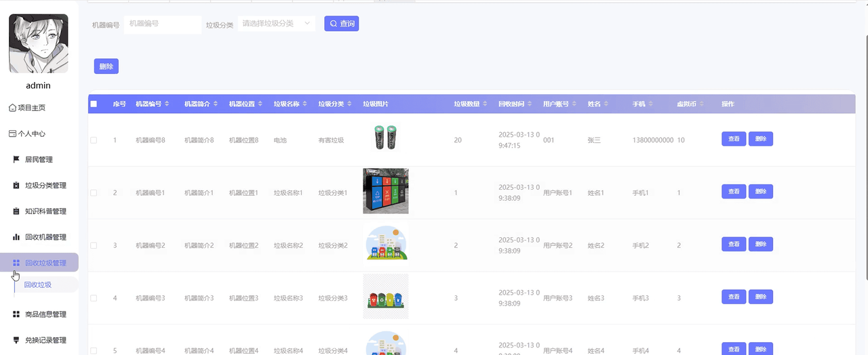Image resolution: width=868 pixels, height=355 pixels.
Task: Expand 兑换记录管理 menu
Action: [x=41, y=340]
